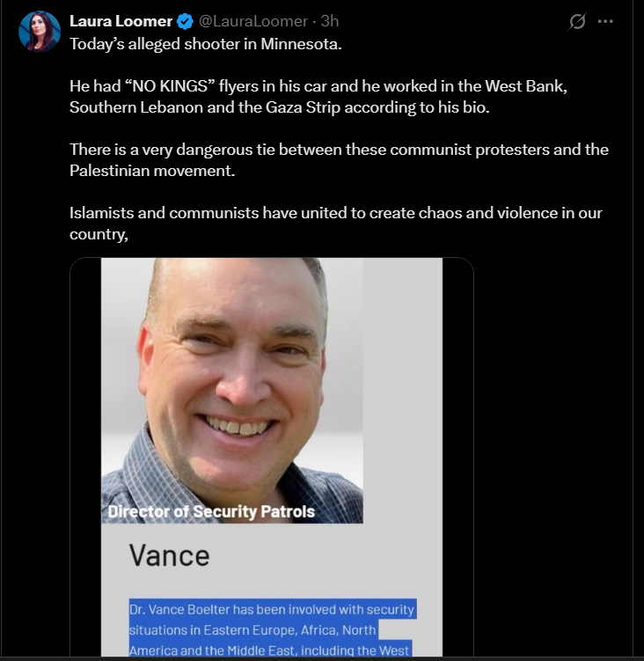This screenshot has width=644, height=661.
Task: Open Laura Loomer's profile avatar
Action: click(40, 32)
